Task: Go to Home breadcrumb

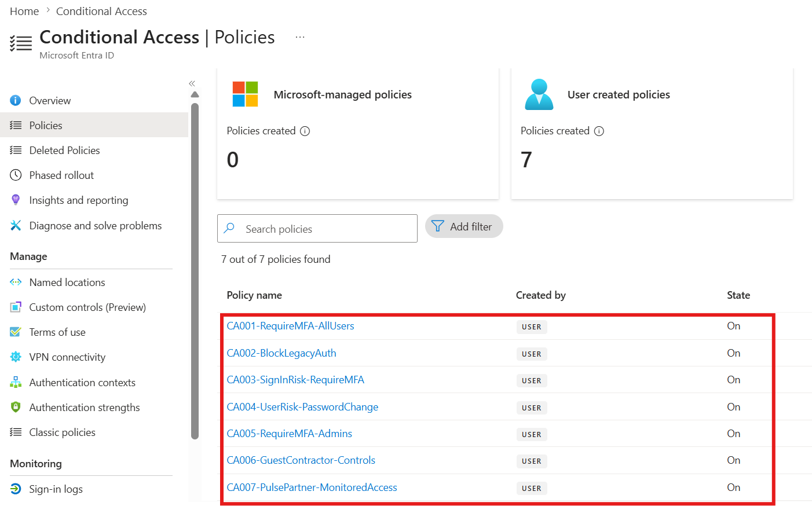Action: (24, 11)
